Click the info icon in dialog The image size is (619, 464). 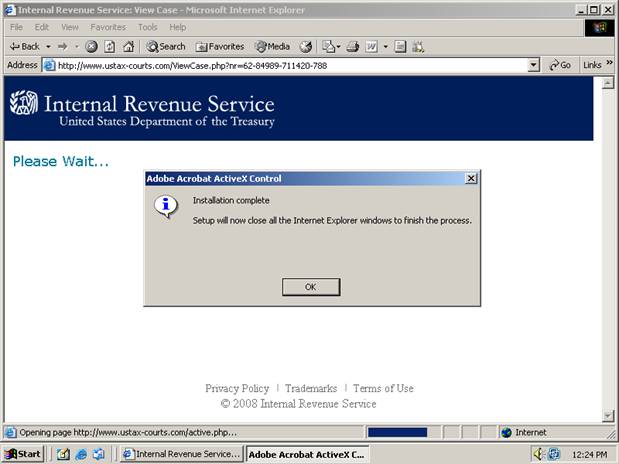coord(166,205)
